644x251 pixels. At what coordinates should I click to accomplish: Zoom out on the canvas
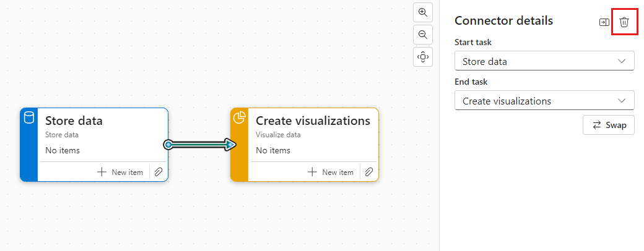click(x=422, y=35)
